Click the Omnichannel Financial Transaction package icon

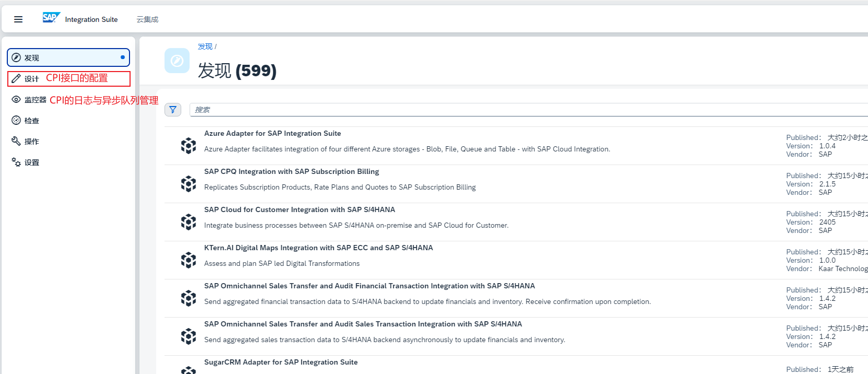pyautogui.click(x=189, y=298)
